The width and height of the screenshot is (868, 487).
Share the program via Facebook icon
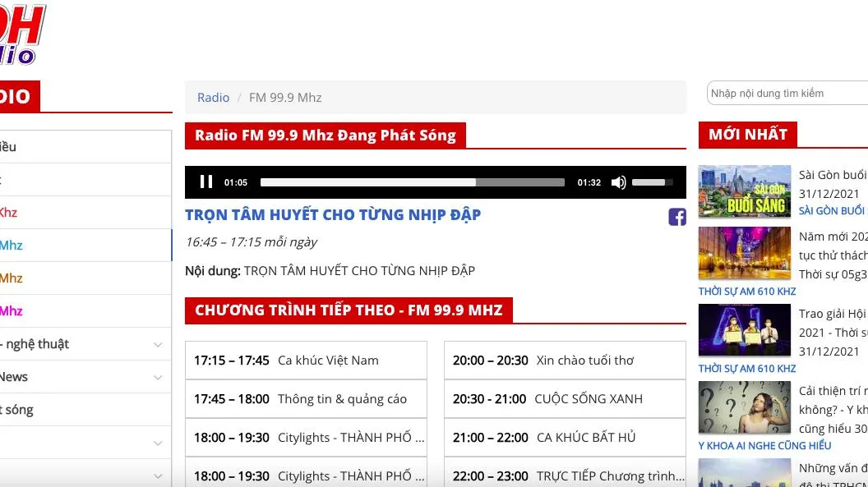pyautogui.click(x=676, y=217)
